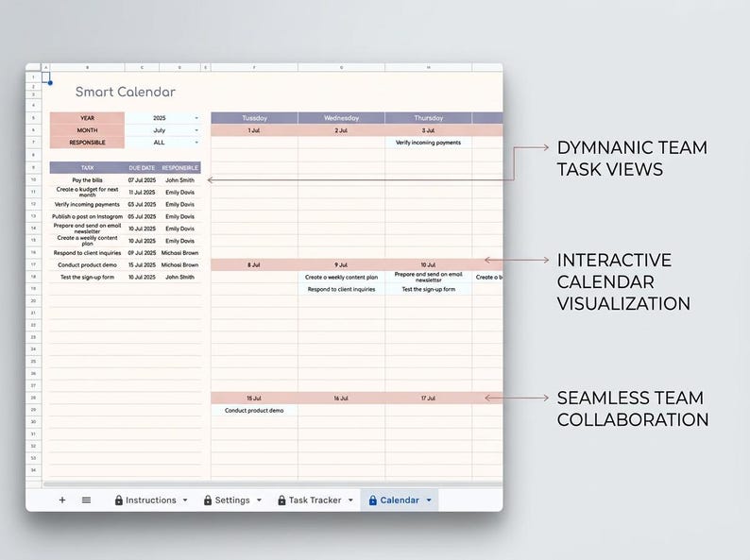Viewport: 750px width, 560px height.
Task: Click the DUE DATE column header
Action: click(x=142, y=168)
